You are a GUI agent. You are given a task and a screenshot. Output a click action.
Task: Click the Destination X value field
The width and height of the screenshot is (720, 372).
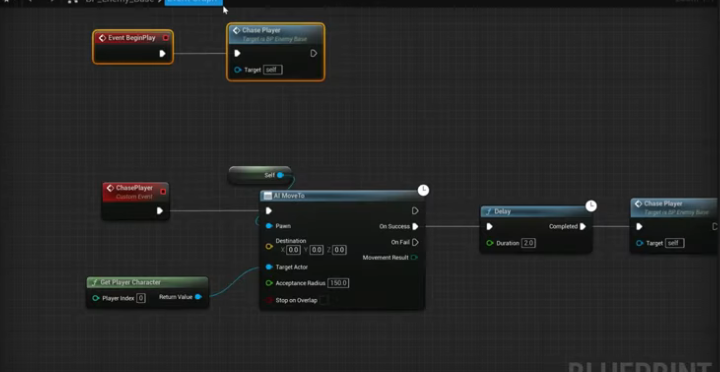(293, 250)
